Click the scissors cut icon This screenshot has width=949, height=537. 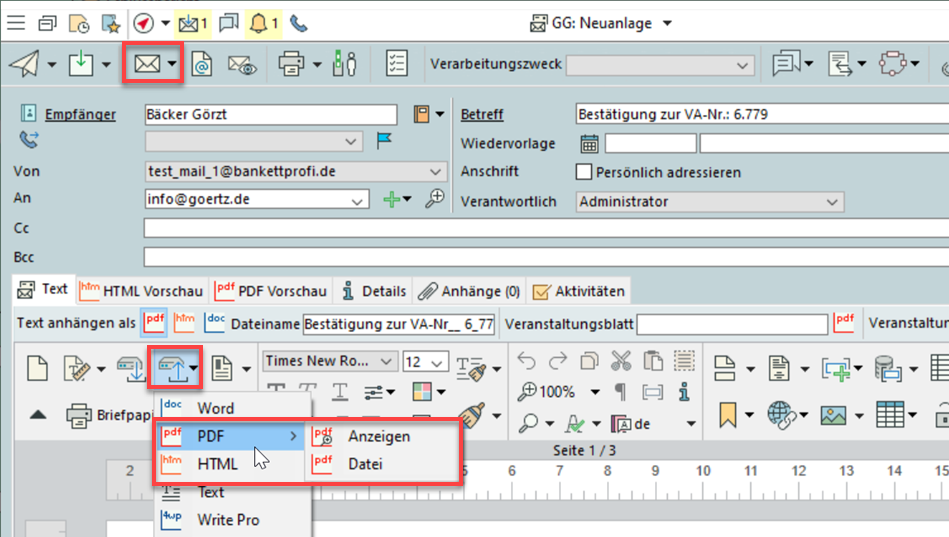tap(621, 361)
